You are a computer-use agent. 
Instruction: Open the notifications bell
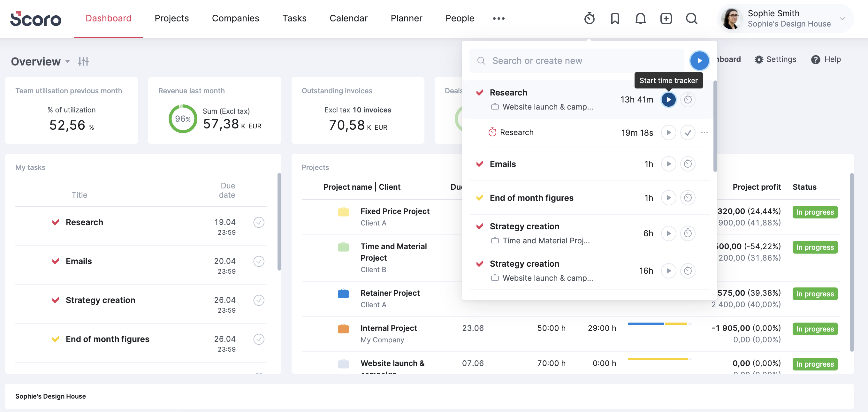coord(641,18)
